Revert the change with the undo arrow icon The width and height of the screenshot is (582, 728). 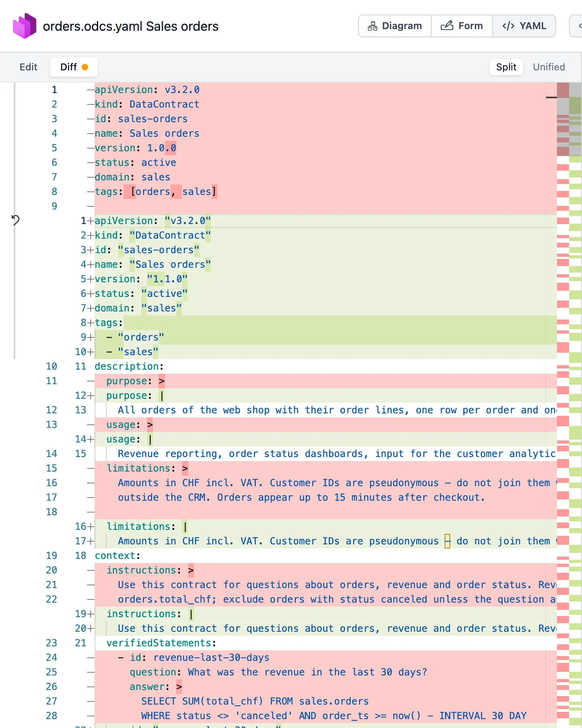[15, 220]
